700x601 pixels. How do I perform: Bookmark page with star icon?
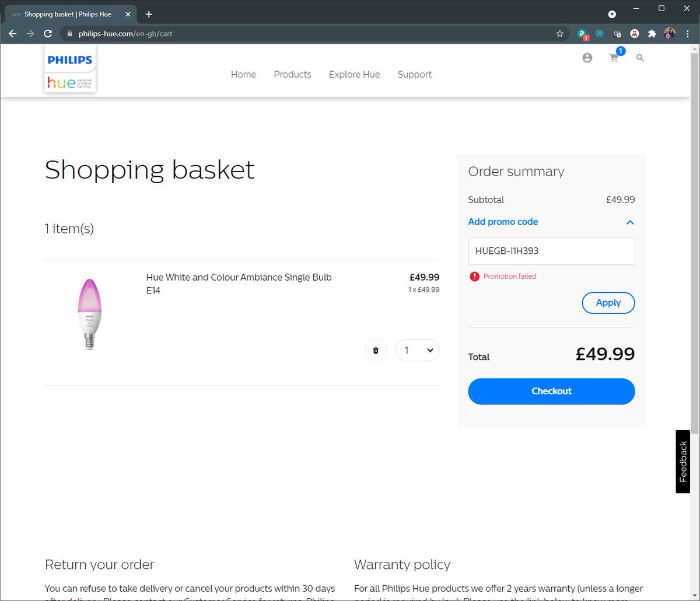560,34
